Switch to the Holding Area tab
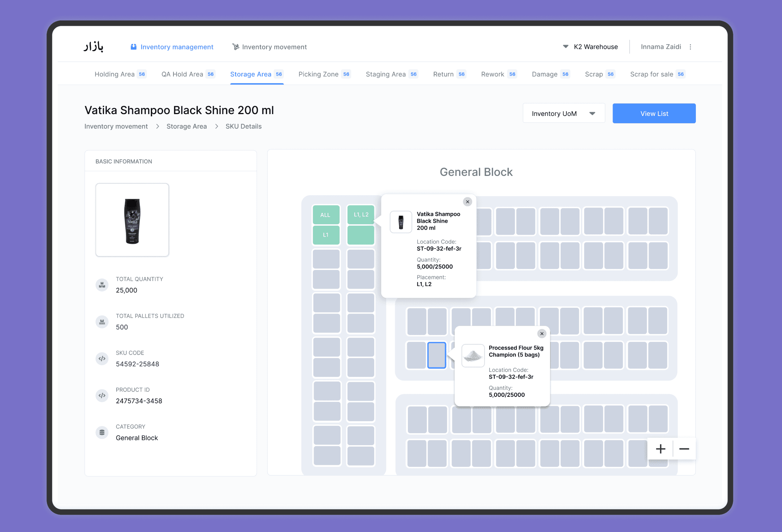Viewport: 782px width, 532px height. 120,74
